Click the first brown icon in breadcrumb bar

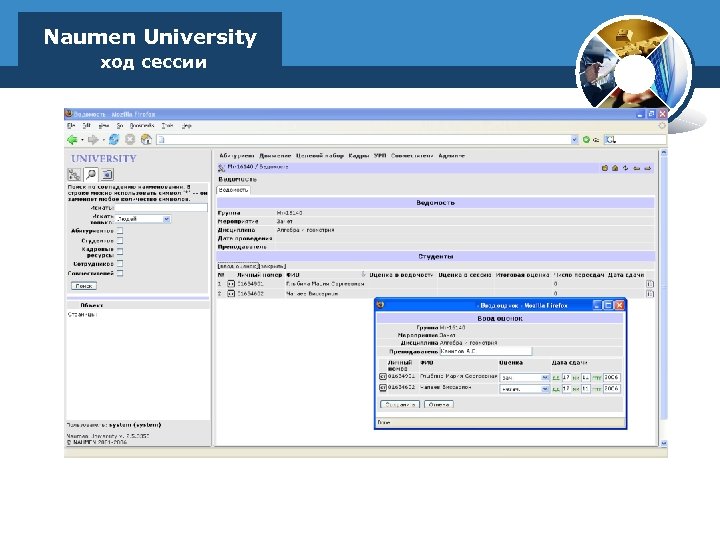pos(605,168)
